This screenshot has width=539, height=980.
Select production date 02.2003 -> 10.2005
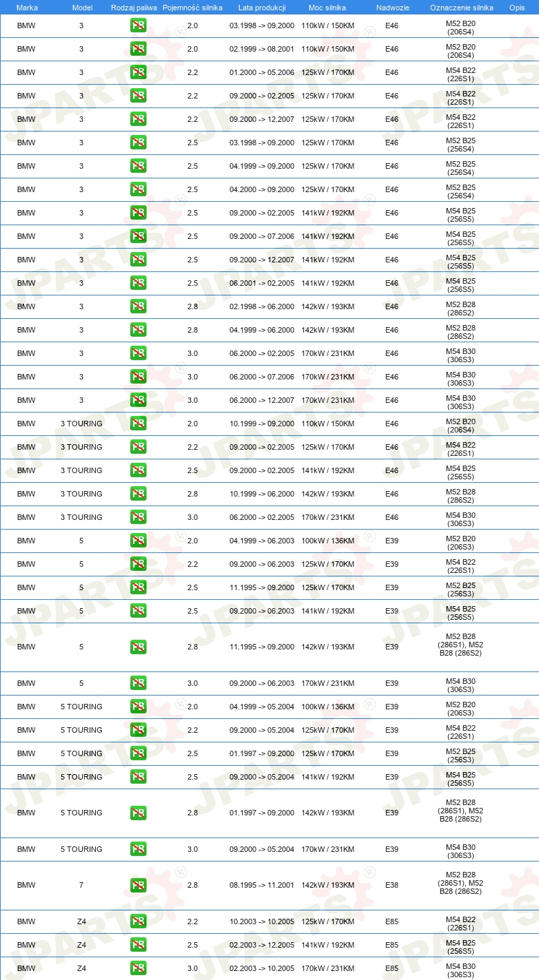click(x=262, y=968)
